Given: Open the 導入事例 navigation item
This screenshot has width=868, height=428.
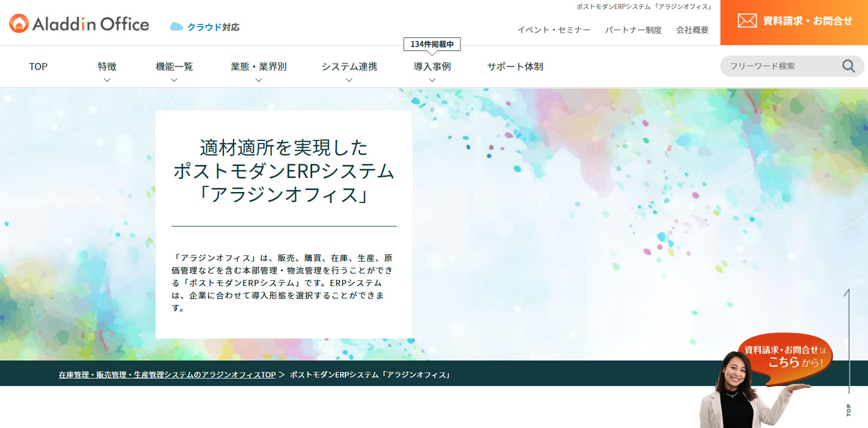Looking at the screenshot, I should tap(432, 67).
